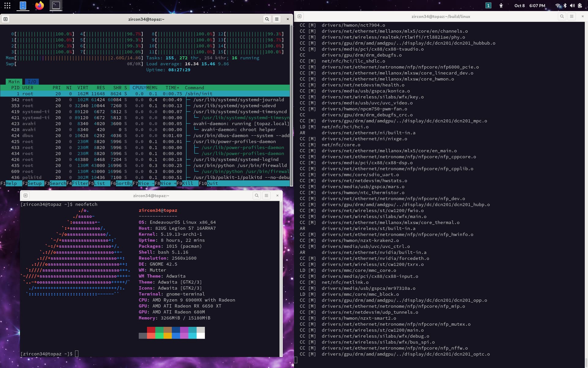Click the red color block in neofetch
The image size is (588, 368).
(x=151, y=330)
